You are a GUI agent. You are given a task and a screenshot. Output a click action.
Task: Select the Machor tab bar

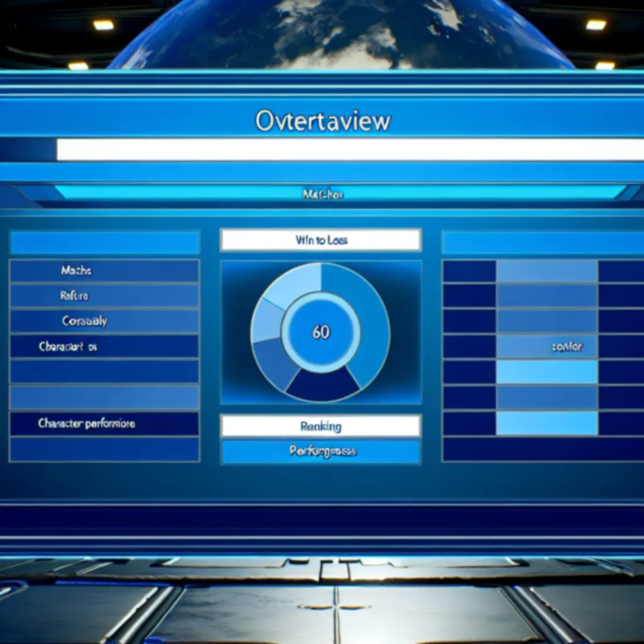[322, 194]
